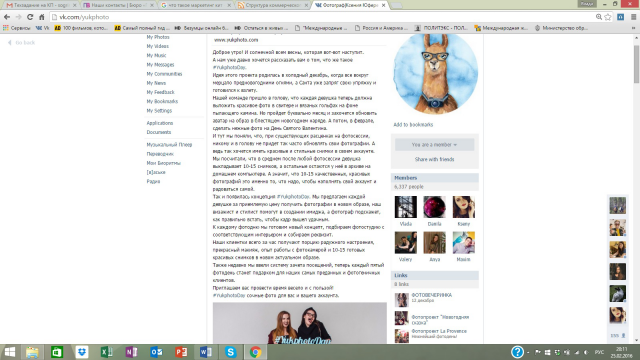Viewport: 640px width, 360px height.
Task: Open the 100 фильмов bookmark
Action: pyautogui.click(x=81, y=28)
